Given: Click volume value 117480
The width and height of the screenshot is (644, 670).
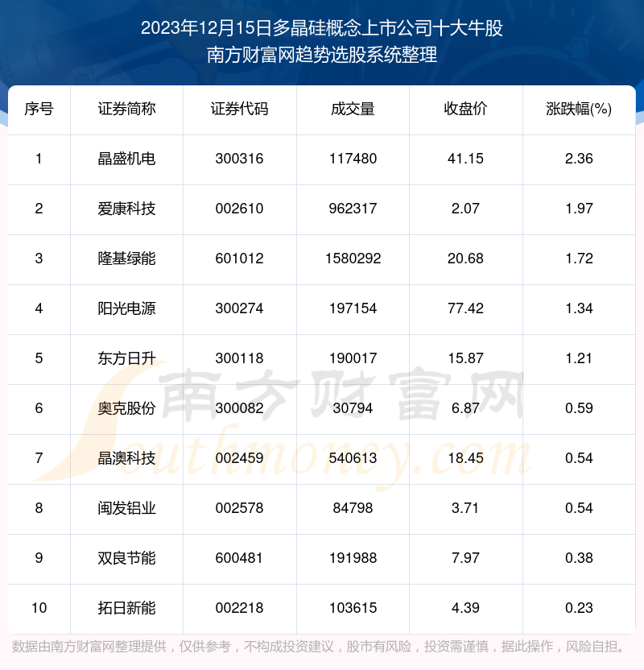Looking at the screenshot, I should tap(353, 159).
